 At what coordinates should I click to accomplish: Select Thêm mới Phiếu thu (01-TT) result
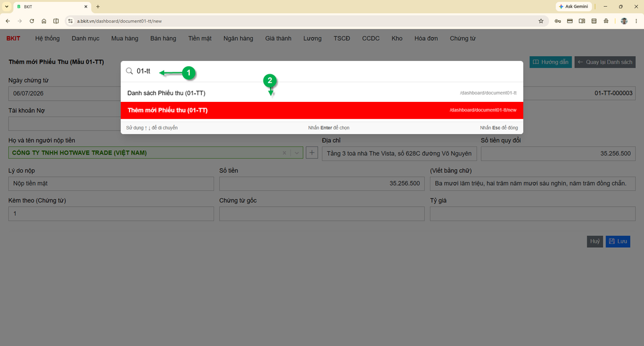(x=322, y=110)
